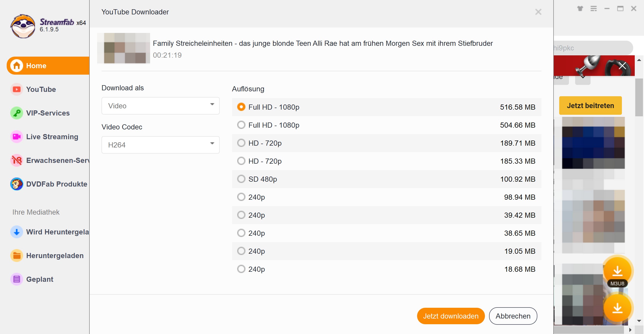Select SD 480p resolution option
Image resolution: width=644 pixels, height=334 pixels.
pyautogui.click(x=241, y=179)
